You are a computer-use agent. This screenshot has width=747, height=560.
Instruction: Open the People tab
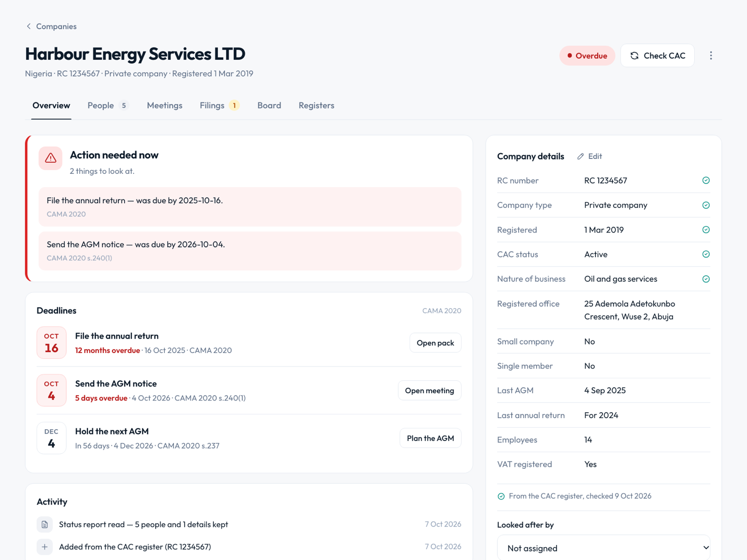click(108, 106)
